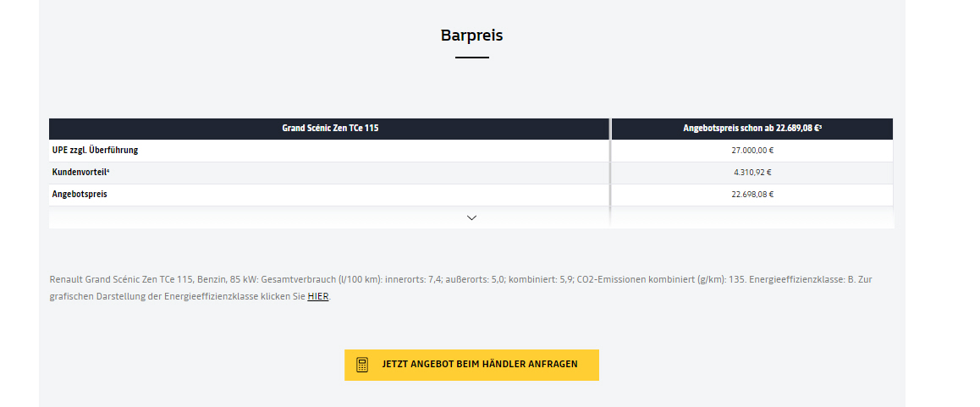The width and height of the screenshot is (980, 407).
Task: Select the Grand Scénic Zen TCe 115 header
Action: (330, 128)
